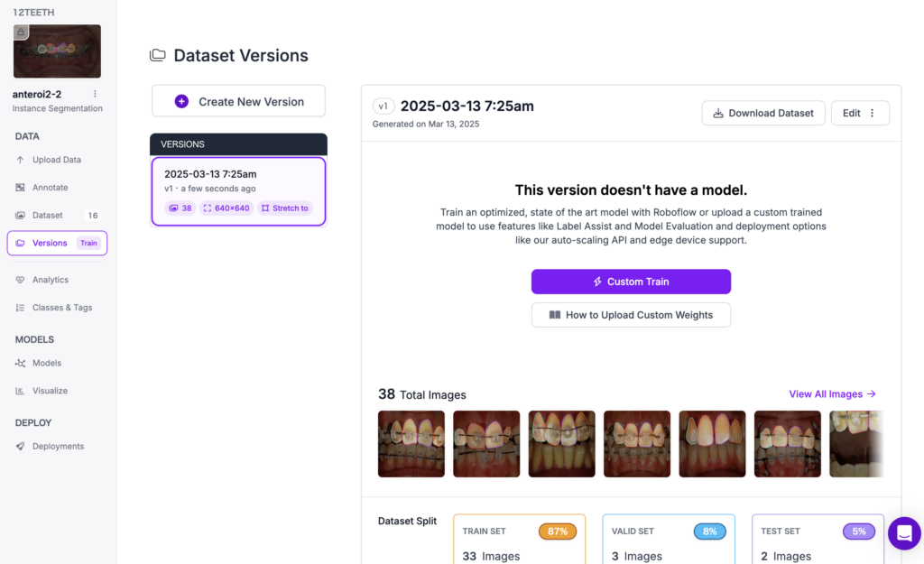This screenshot has height=564, width=924.
Task: Click the Annotate sidebar icon
Action: tap(21, 188)
